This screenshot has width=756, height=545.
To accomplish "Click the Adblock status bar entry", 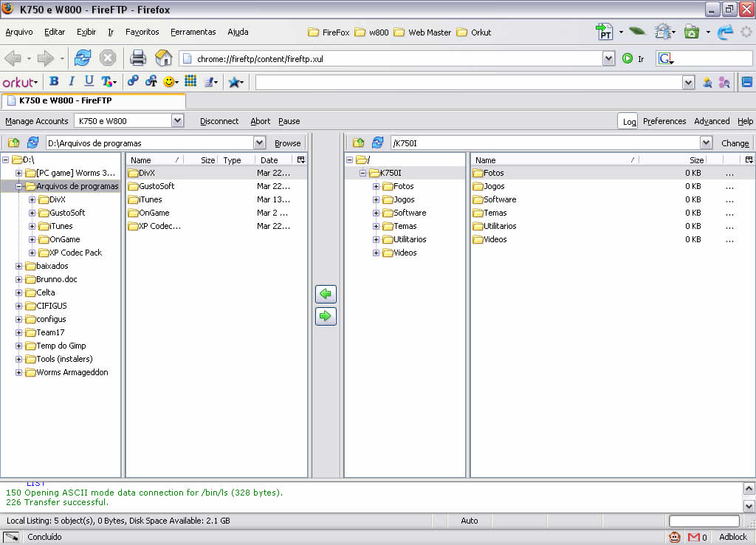I will (733, 537).
